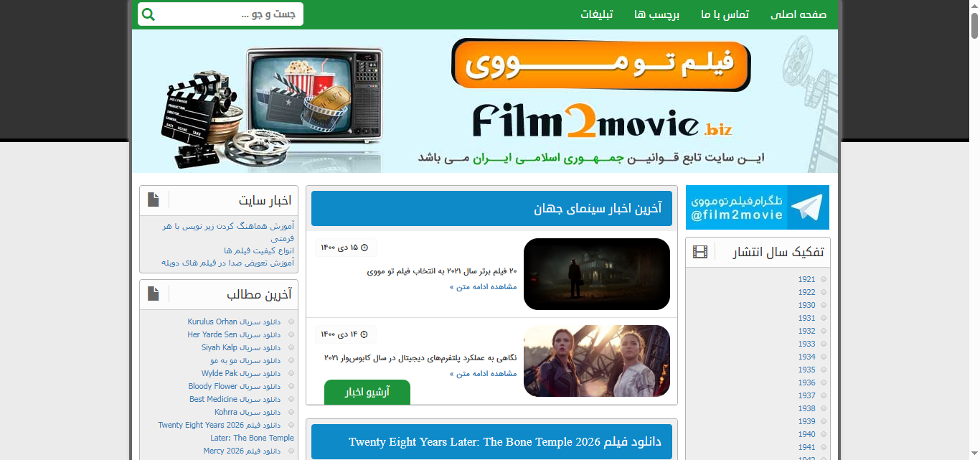
Task: Open the تبلیغات navigation item
Action: click(596, 14)
